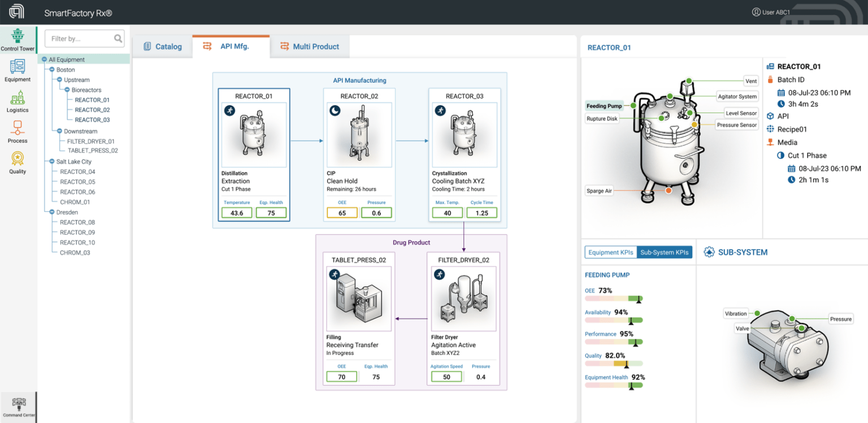Open the Multi Product tab
The width and height of the screenshot is (868, 423).
[310, 46]
